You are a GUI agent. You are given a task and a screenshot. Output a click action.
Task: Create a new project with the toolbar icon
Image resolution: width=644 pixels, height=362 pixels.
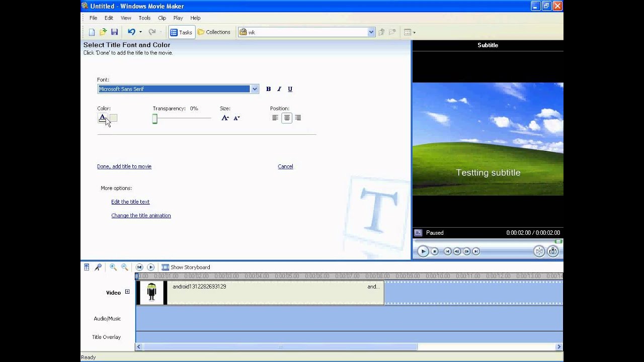(92, 32)
